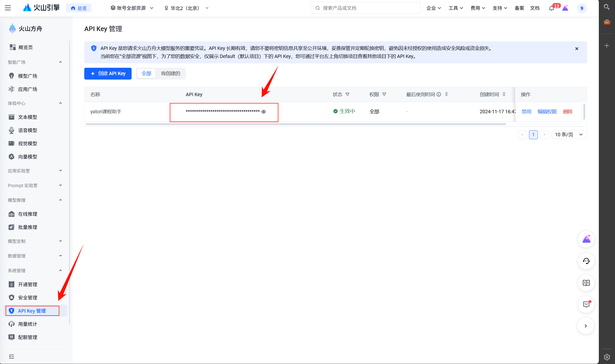Filter by 状态 column
The width and height of the screenshot is (615, 364).
pos(347,94)
